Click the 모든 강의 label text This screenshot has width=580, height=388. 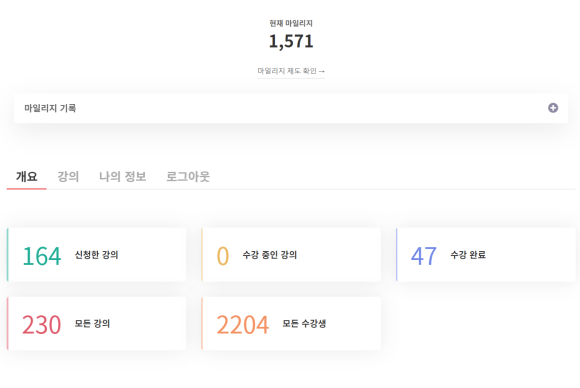tap(92, 324)
